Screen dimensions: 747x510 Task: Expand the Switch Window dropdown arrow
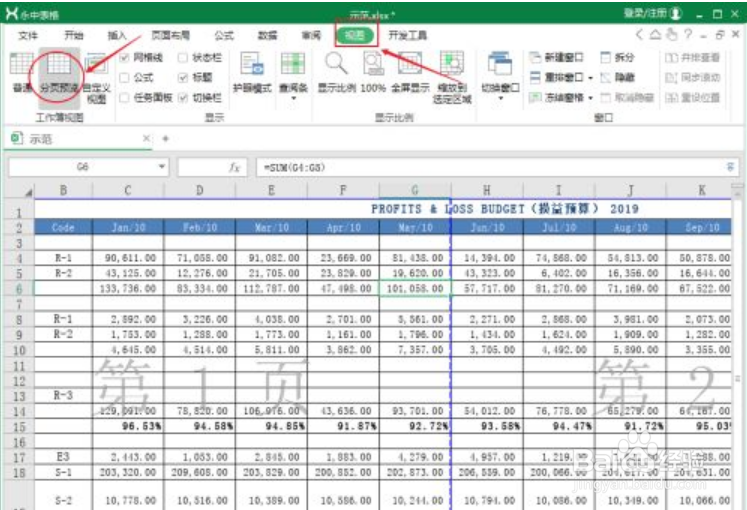click(500, 99)
